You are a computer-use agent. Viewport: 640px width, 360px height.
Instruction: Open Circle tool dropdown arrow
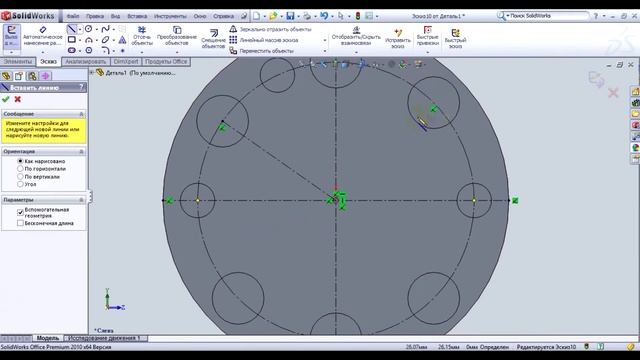tap(96, 29)
